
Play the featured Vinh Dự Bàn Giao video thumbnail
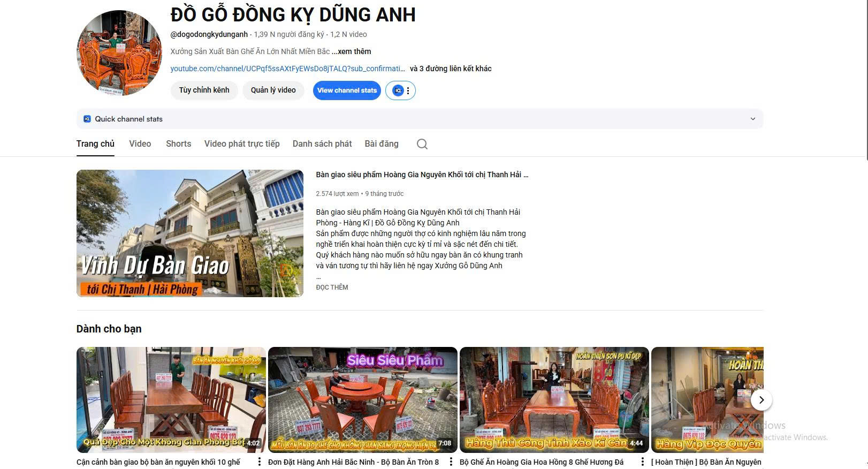point(190,233)
